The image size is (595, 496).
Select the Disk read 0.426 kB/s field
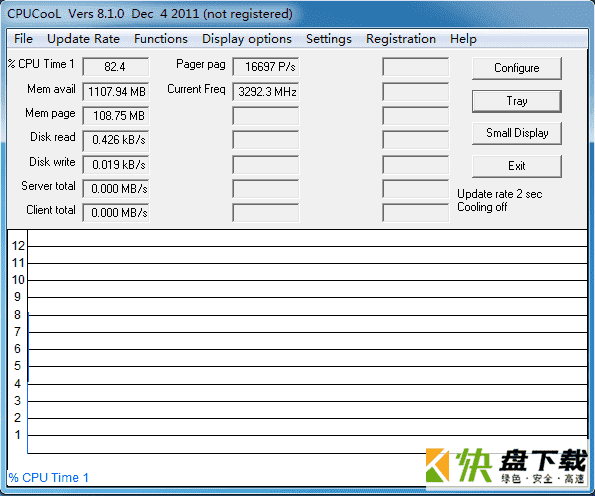pyautogui.click(x=115, y=140)
